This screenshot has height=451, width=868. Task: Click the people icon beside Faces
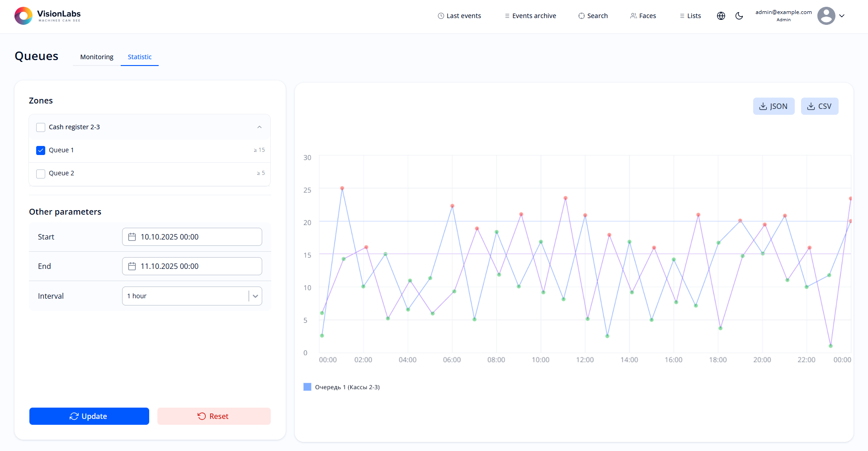click(633, 16)
